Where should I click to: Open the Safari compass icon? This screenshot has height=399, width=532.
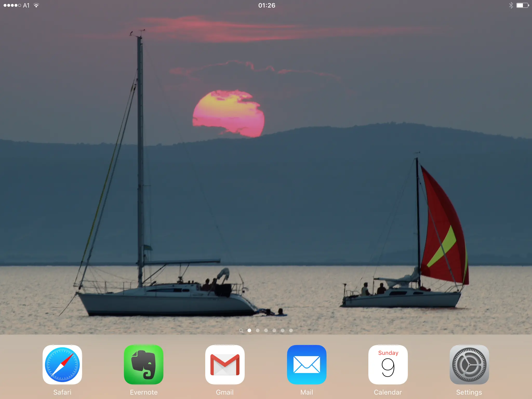[62, 364]
